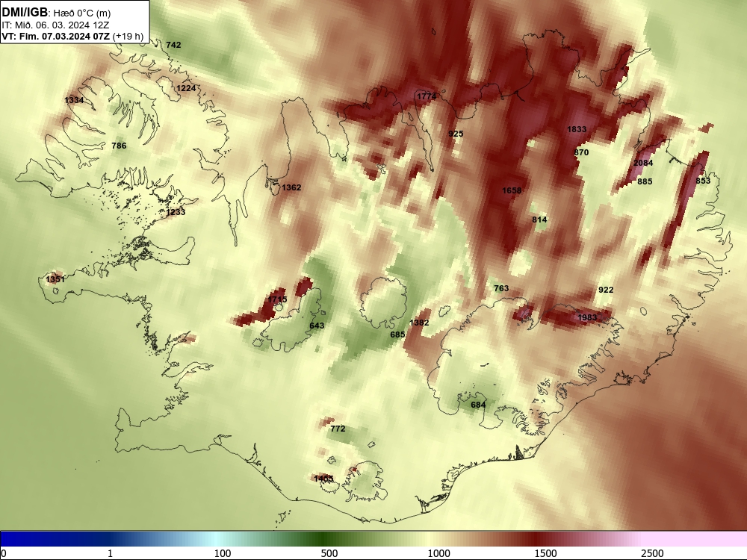The height and width of the screenshot is (560, 747).
Task: Click the 0 value on color scale
Action: [x=4, y=553]
